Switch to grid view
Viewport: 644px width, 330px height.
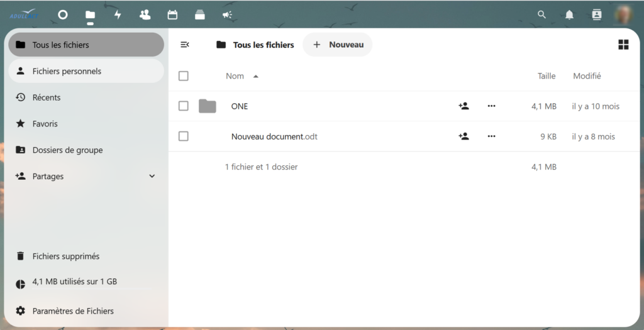click(x=623, y=45)
